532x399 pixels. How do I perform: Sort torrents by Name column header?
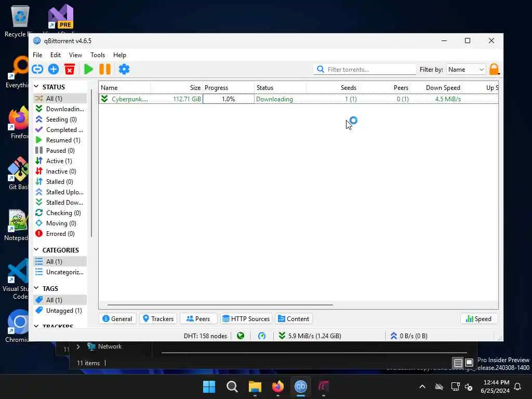pyautogui.click(x=125, y=87)
